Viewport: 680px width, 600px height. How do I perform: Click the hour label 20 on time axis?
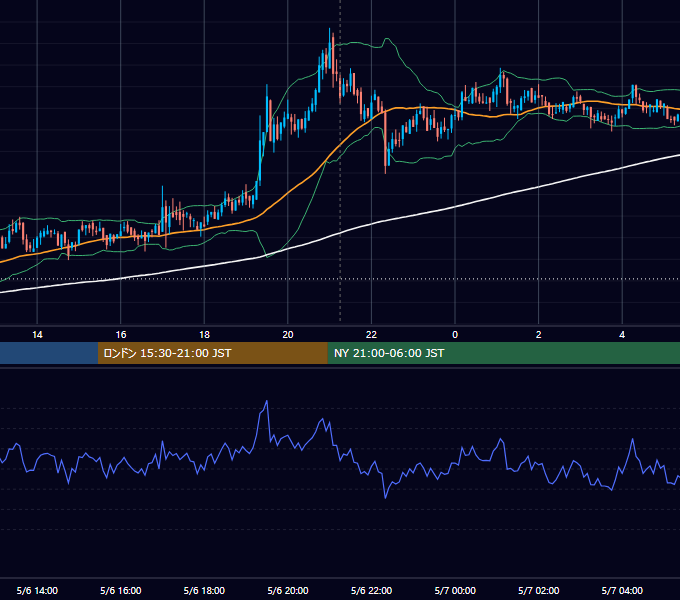[x=288, y=335]
